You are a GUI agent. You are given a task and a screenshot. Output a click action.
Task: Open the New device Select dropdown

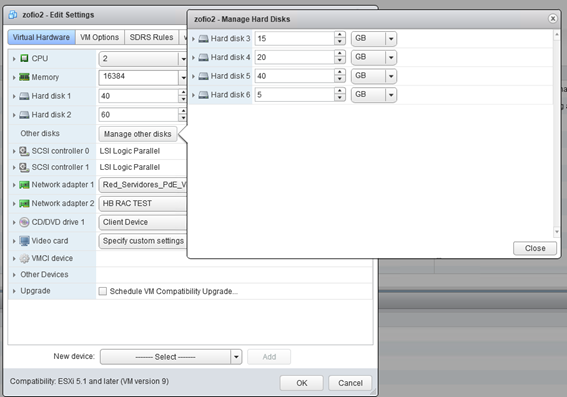click(x=236, y=357)
